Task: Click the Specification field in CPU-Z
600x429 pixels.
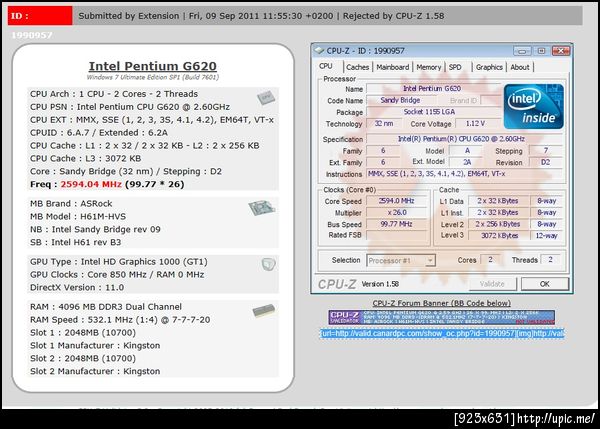Action: tap(464, 139)
